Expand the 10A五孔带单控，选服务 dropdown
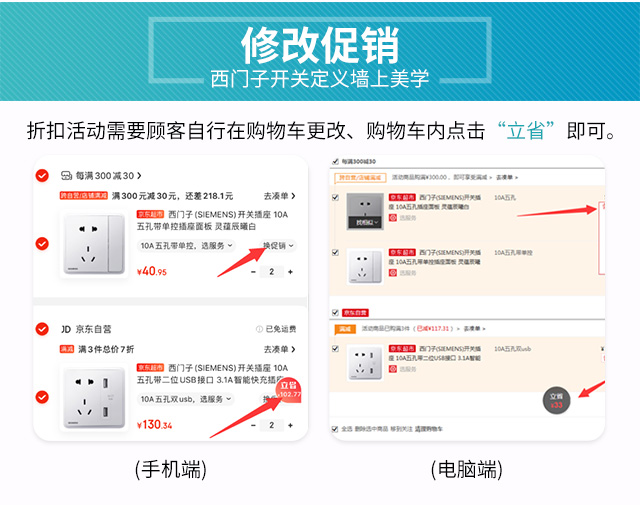The image size is (640, 505). pos(187,246)
